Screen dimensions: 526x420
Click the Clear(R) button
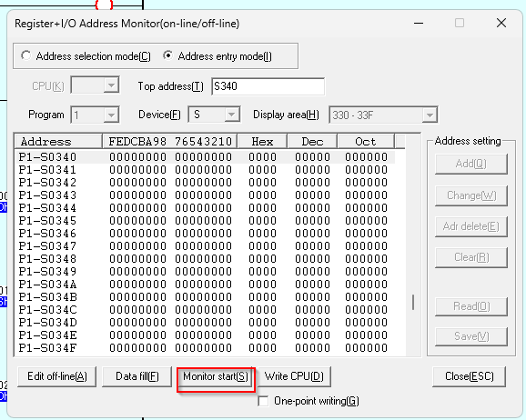pos(471,257)
